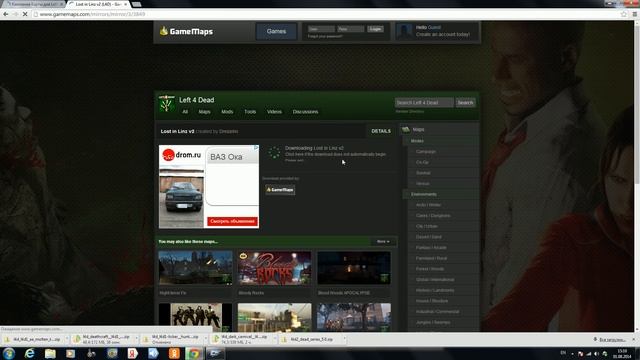Focus the password field in the header
Screen dimensions: 640x360
[x=351, y=29]
